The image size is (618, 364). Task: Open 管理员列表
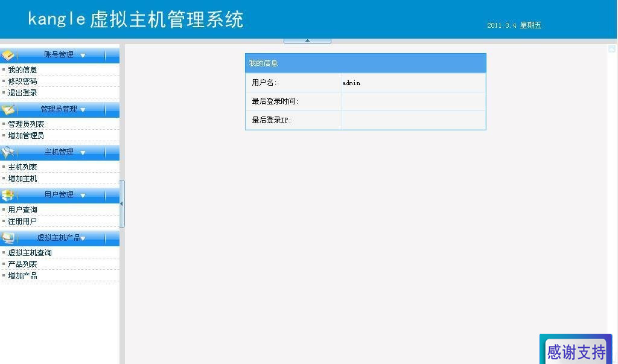26,124
